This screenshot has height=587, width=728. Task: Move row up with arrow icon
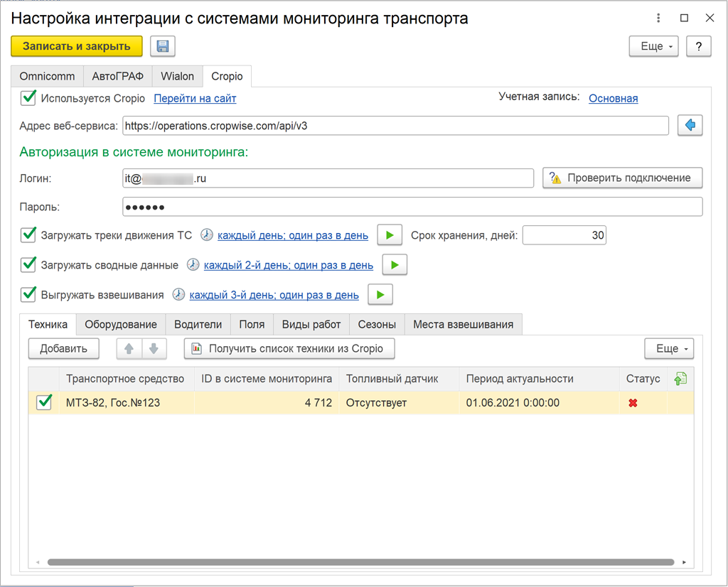coord(129,348)
